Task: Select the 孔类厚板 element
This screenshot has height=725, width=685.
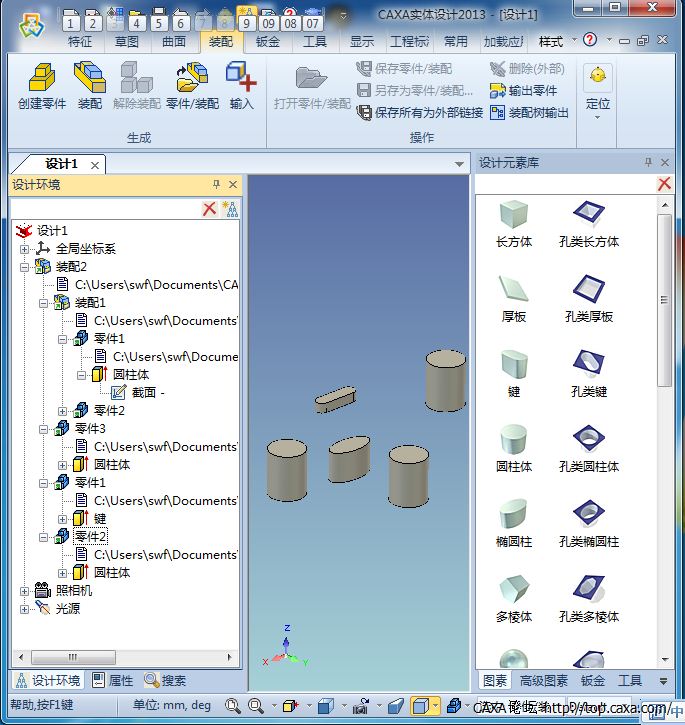Action: [x=589, y=299]
